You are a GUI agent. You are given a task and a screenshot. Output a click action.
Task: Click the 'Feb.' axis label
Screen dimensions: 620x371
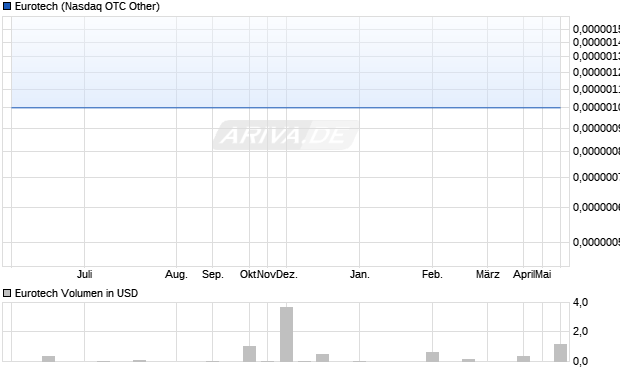pos(432,274)
